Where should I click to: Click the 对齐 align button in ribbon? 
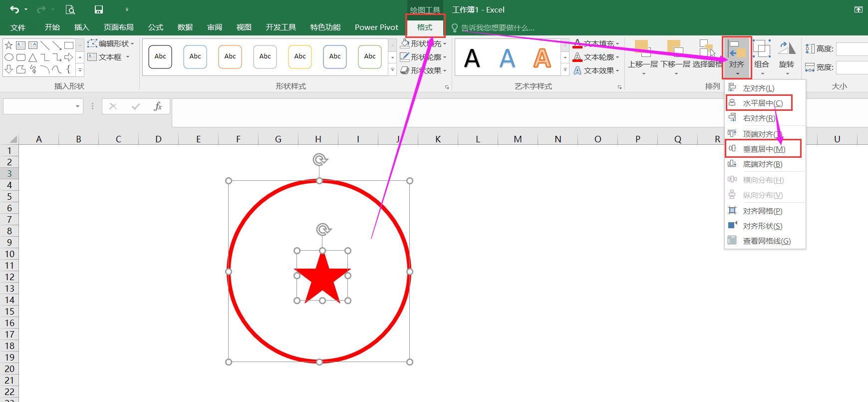737,57
